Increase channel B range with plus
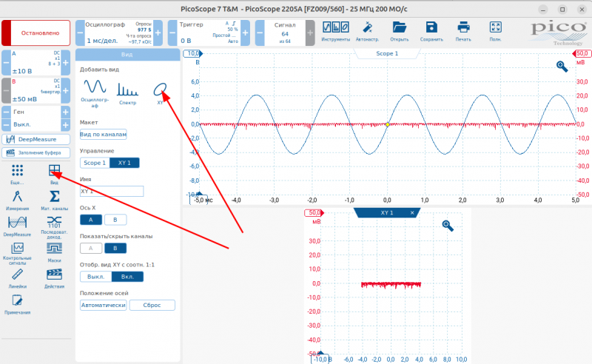Screen dimensions: 592x364 click(x=66, y=90)
